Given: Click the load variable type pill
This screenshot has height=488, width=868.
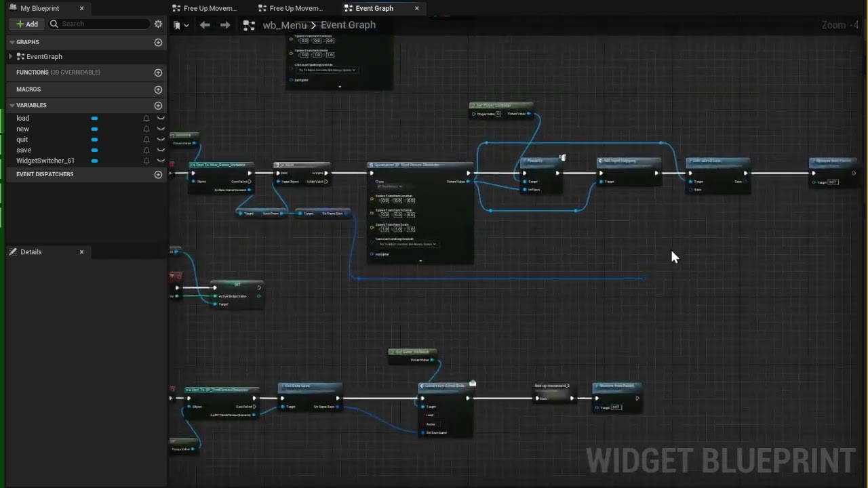Looking at the screenshot, I should [x=94, y=119].
